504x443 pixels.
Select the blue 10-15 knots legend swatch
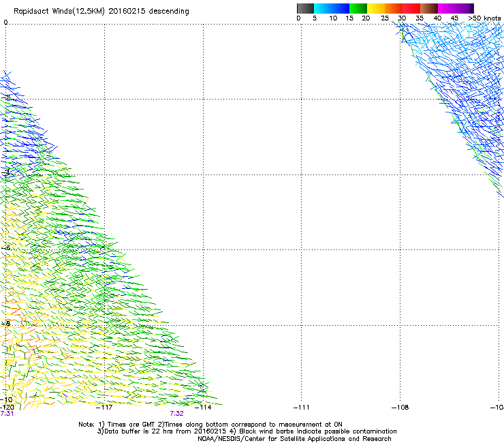click(341, 8)
